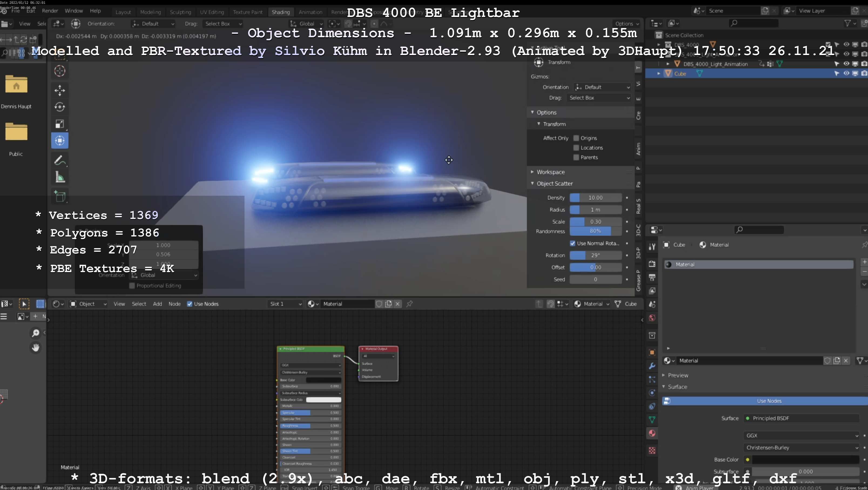Image resolution: width=868 pixels, height=490 pixels.
Task: Open the Window menu
Action: [74, 11]
